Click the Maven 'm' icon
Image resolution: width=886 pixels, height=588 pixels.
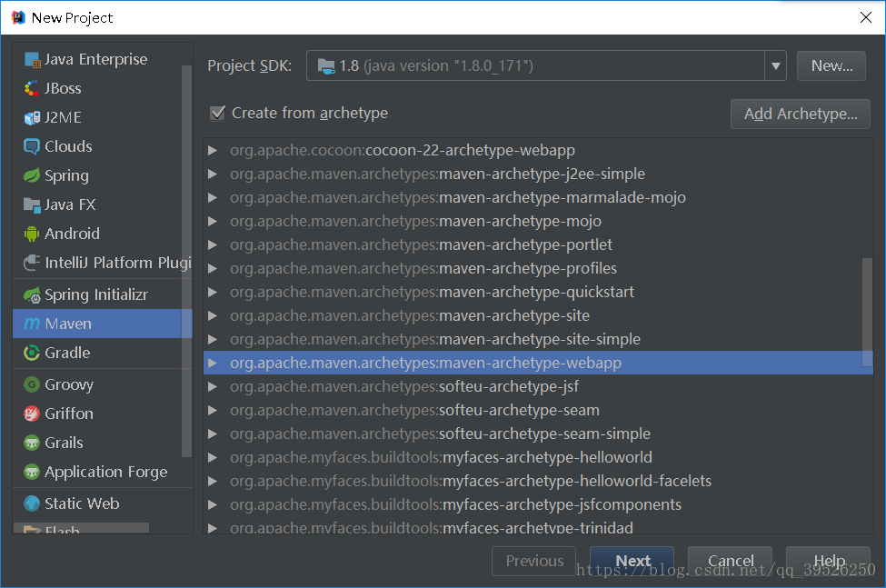[32, 324]
